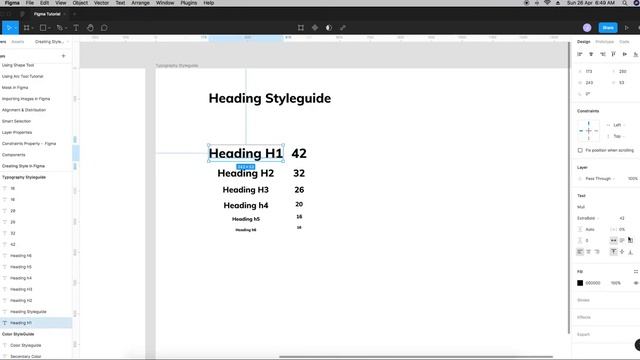Image resolution: width=640 pixels, height=360 pixels.
Task: Click the blue Share button
Action: tap(608, 28)
